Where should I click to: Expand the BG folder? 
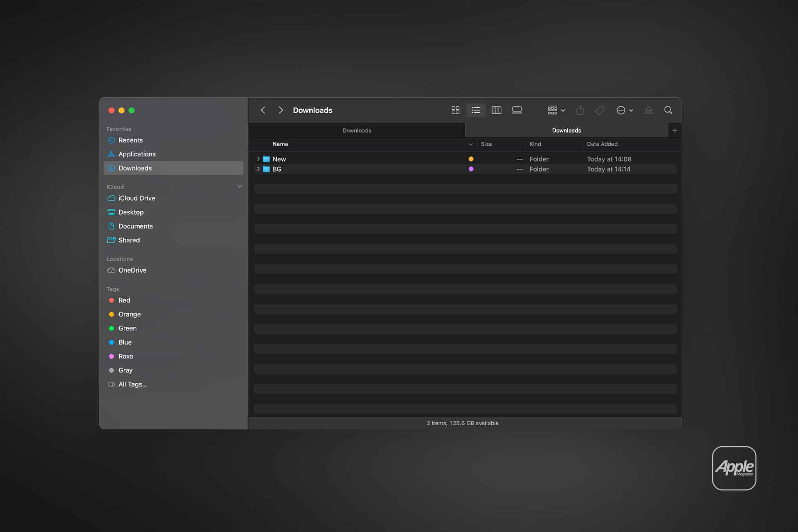click(258, 169)
